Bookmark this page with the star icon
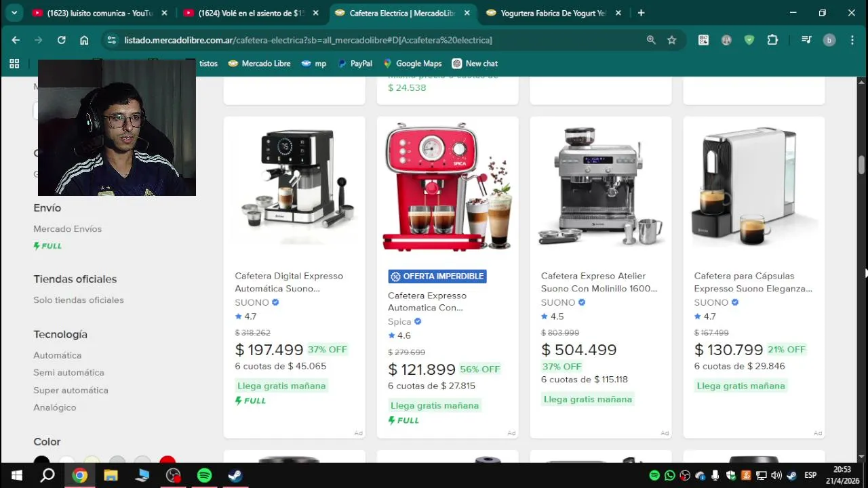The width and height of the screenshot is (868, 488). pyautogui.click(x=671, y=40)
